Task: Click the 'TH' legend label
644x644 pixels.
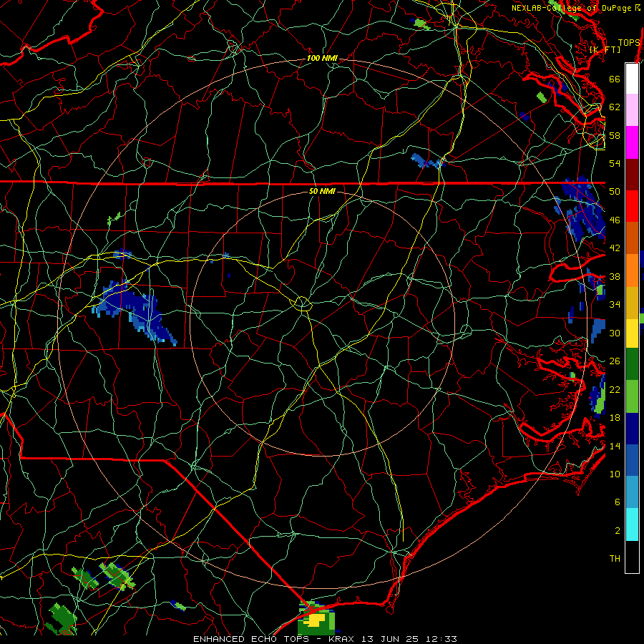Action: pyautogui.click(x=615, y=559)
